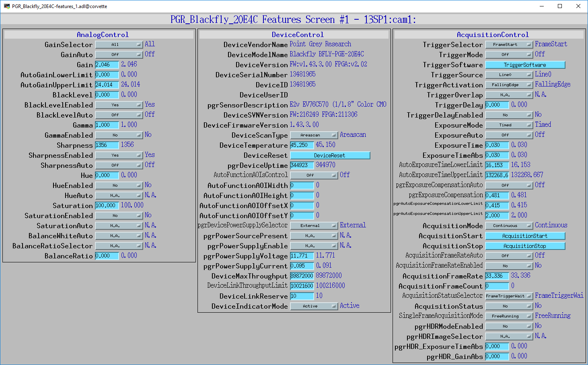Click the Gamma input field
588x365 pixels.
pos(107,125)
